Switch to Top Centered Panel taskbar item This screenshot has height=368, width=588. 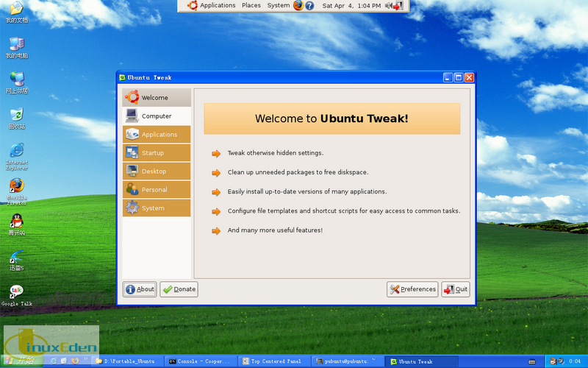tap(275, 361)
